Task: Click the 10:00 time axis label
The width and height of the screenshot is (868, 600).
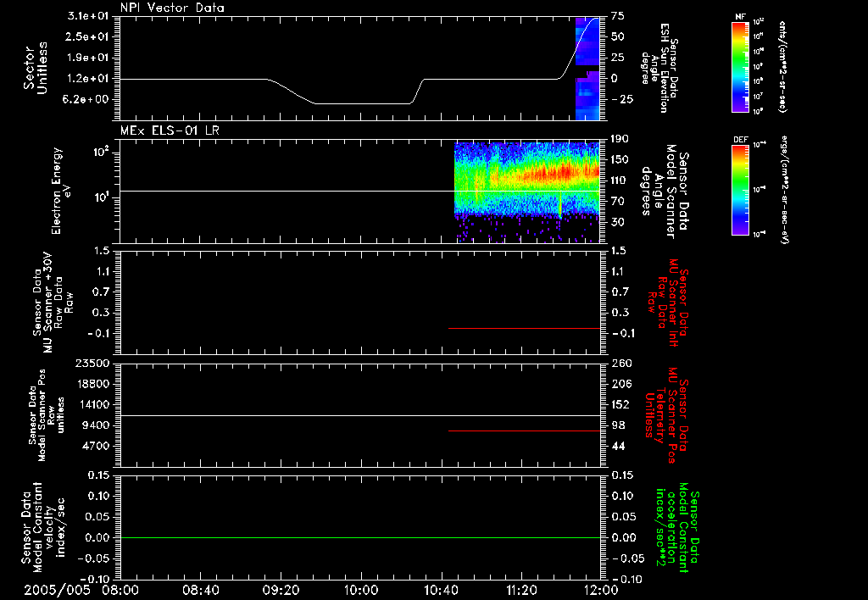Action: point(360,590)
